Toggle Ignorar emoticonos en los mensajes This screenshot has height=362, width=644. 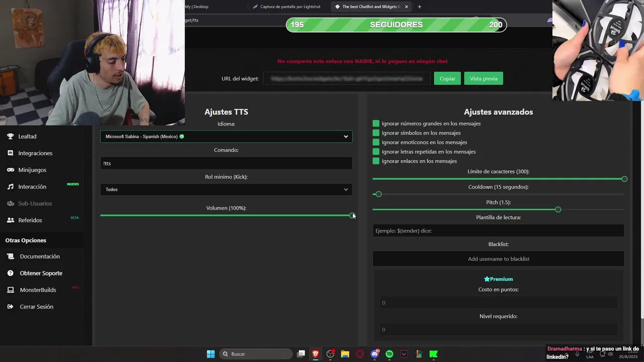coord(376,142)
